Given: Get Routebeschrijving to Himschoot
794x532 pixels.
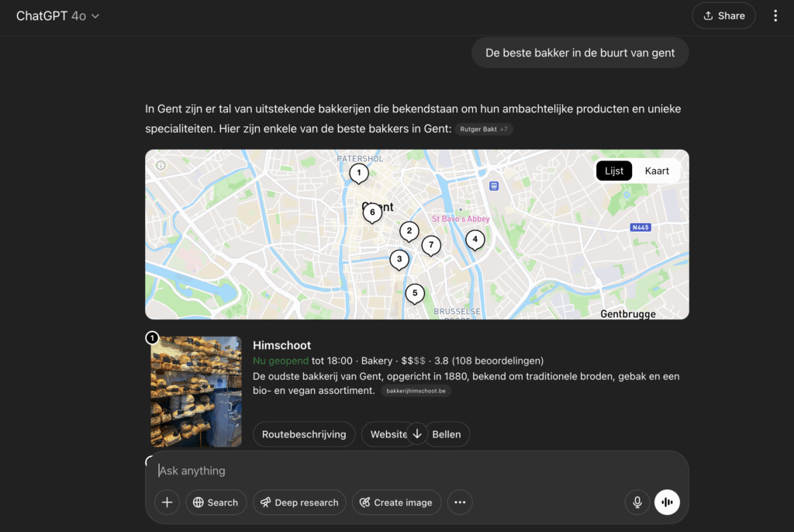Looking at the screenshot, I should pyautogui.click(x=304, y=434).
